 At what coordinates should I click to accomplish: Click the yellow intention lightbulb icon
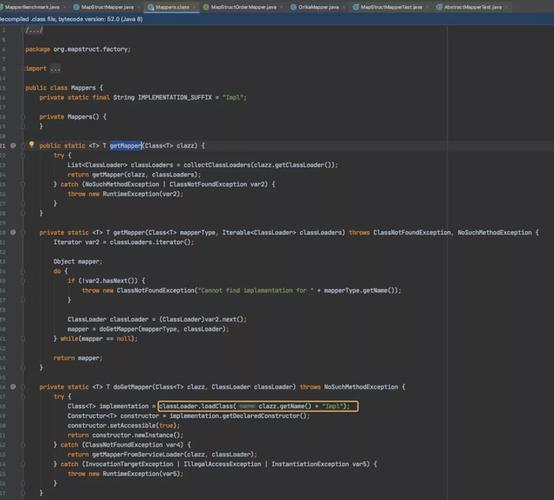coord(31,145)
